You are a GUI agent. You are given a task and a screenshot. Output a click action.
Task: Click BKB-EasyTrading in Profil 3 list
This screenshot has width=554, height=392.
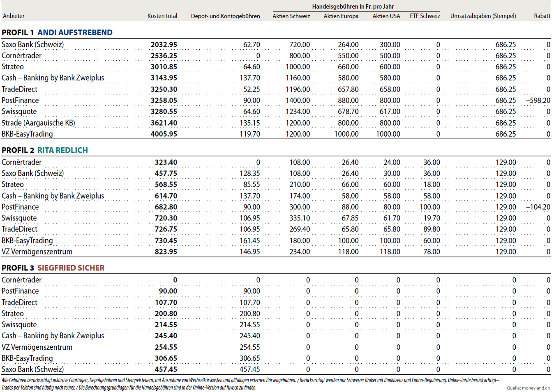27,359
